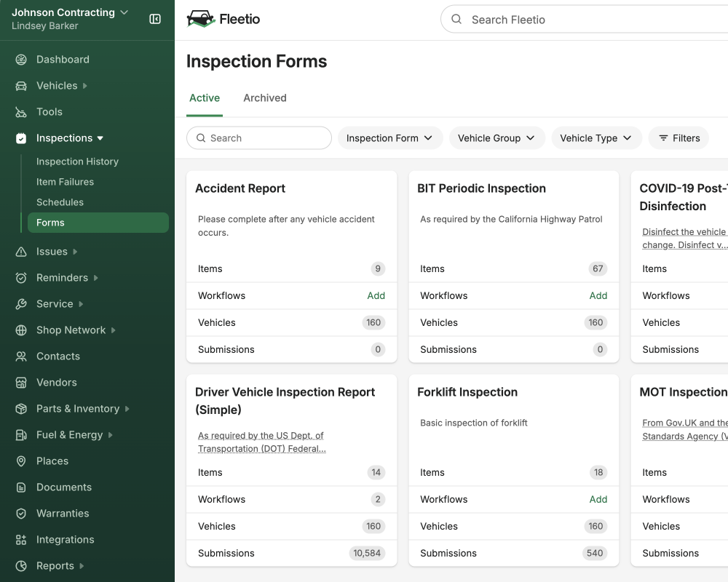The width and height of the screenshot is (728, 582).
Task: Open the Vehicle Type filter dropdown
Action: pyautogui.click(x=596, y=137)
